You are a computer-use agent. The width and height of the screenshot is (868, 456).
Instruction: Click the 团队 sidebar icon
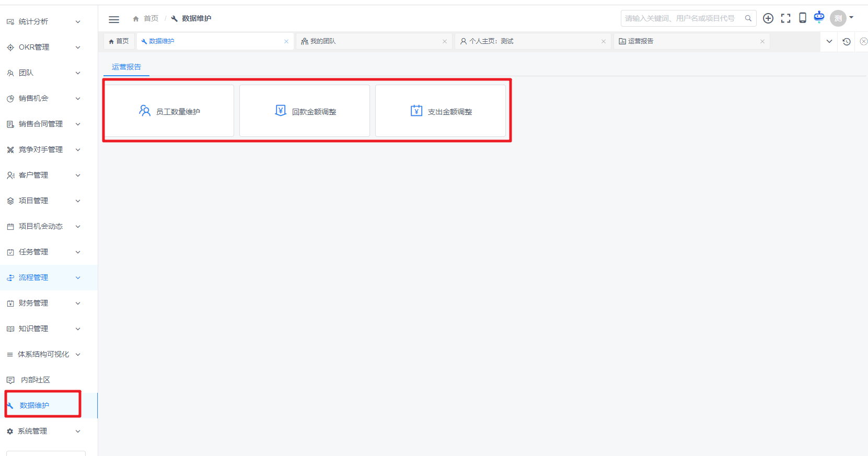tap(10, 73)
